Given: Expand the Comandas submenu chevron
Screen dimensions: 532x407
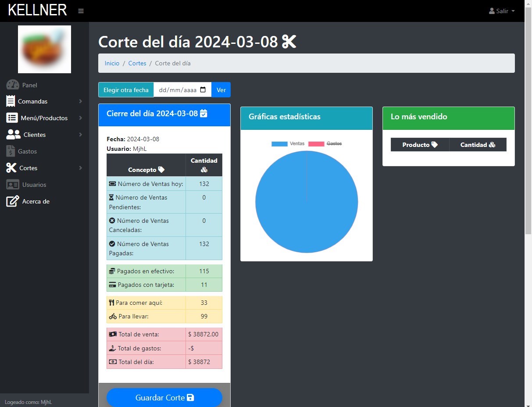Looking at the screenshot, I should (x=81, y=101).
